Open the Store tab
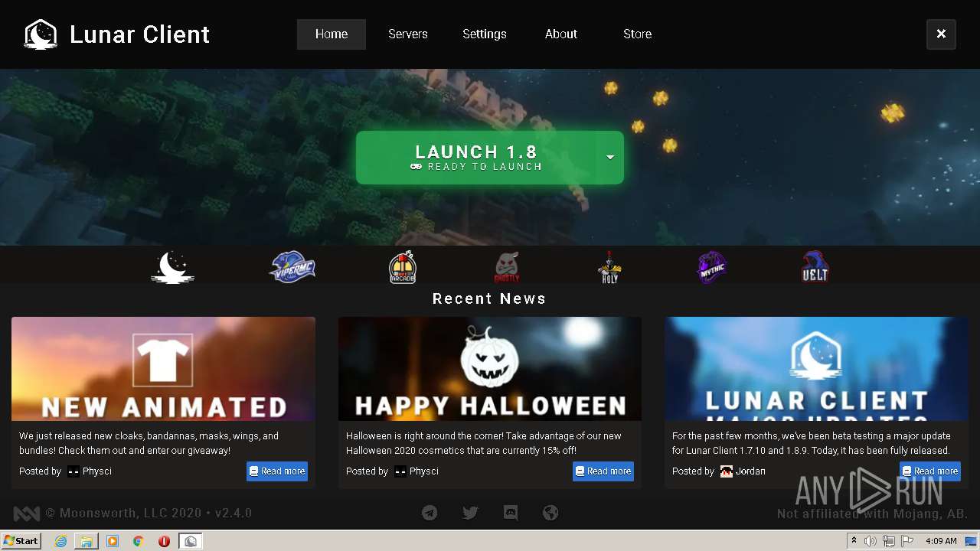 638,34
